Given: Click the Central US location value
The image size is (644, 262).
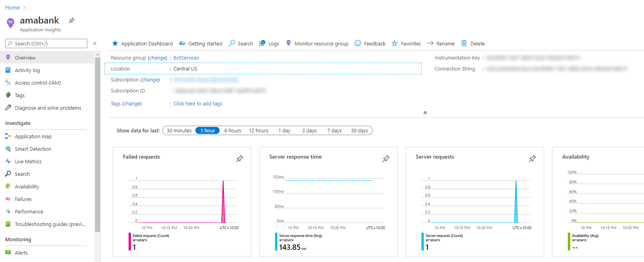Looking at the screenshot, I should click(185, 69).
